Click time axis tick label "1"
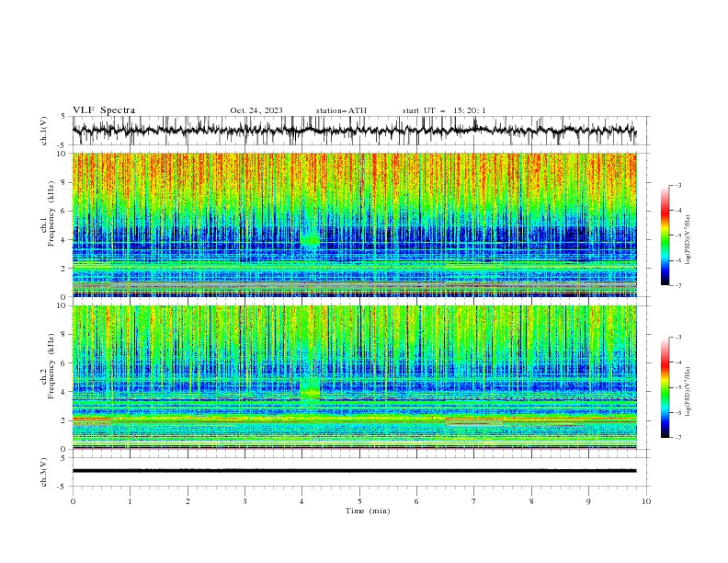Viewport: 728px width, 563px height. [130, 501]
